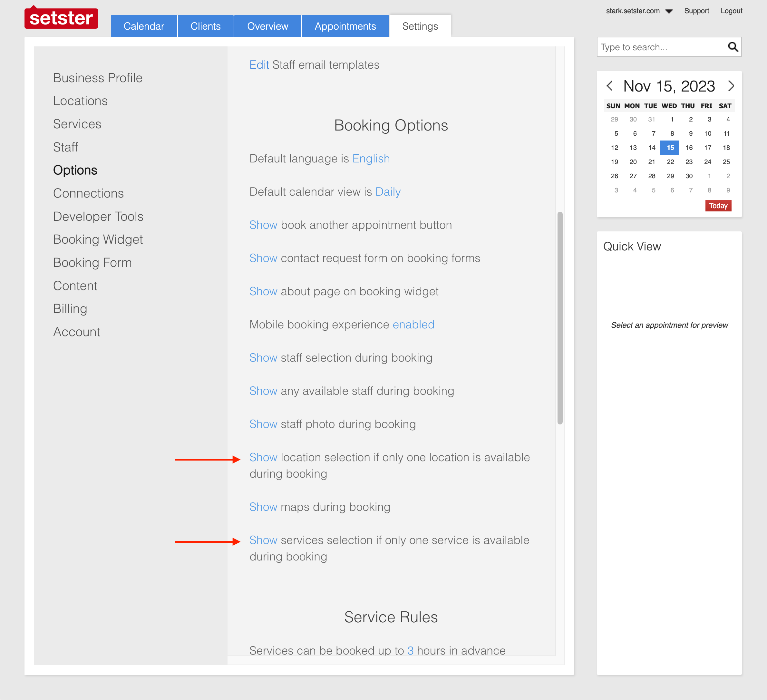
Task: Toggle show maps during booking
Action: click(263, 507)
